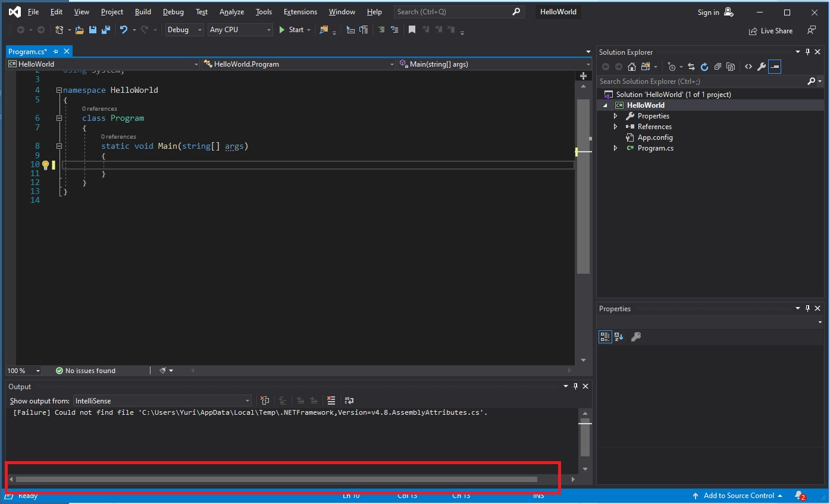Click Pending Changes Filter clock icon

(x=671, y=67)
